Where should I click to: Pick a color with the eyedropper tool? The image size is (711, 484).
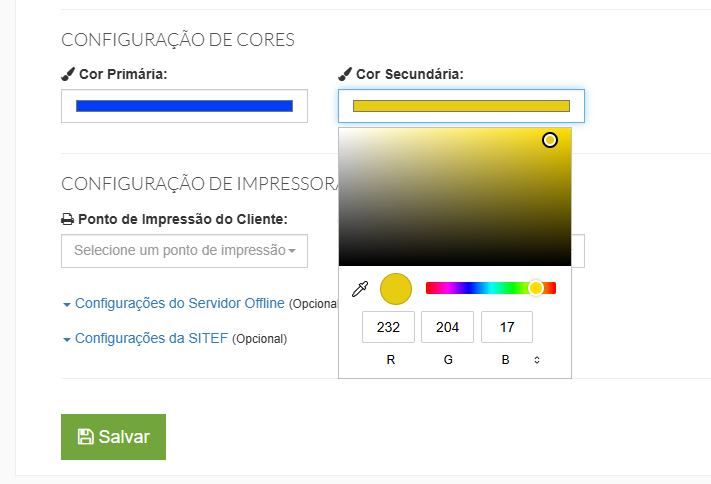click(360, 288)
